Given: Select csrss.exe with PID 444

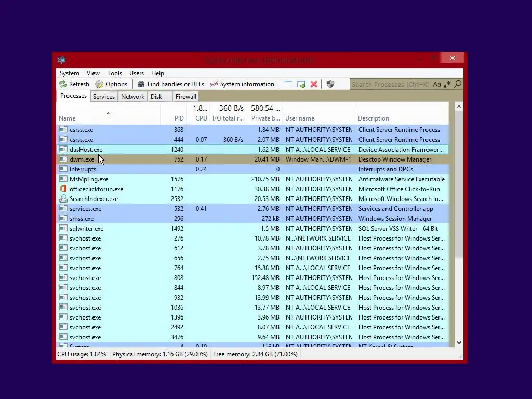Looking at the screenshot, I should (252, 139).
